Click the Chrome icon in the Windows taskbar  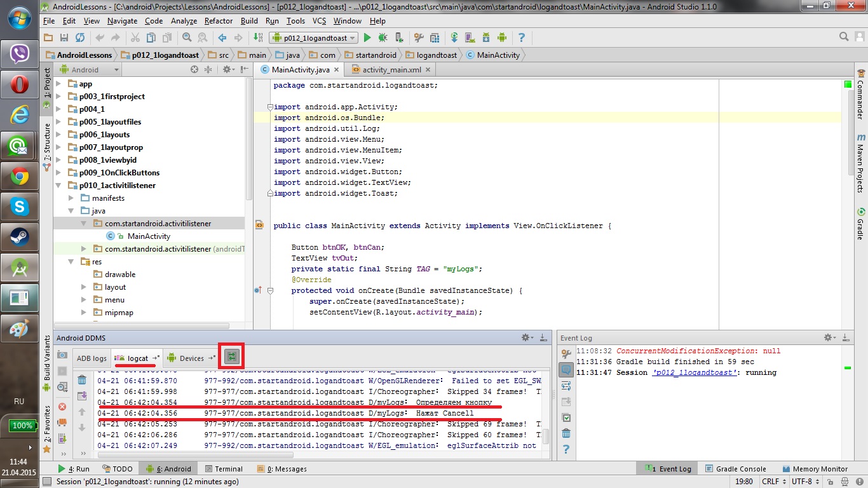pyautogui.click(x=19, y=177)
